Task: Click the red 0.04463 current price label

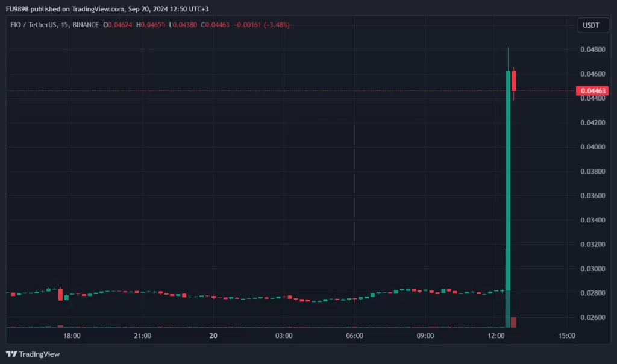Action: (x=592, y=91)
